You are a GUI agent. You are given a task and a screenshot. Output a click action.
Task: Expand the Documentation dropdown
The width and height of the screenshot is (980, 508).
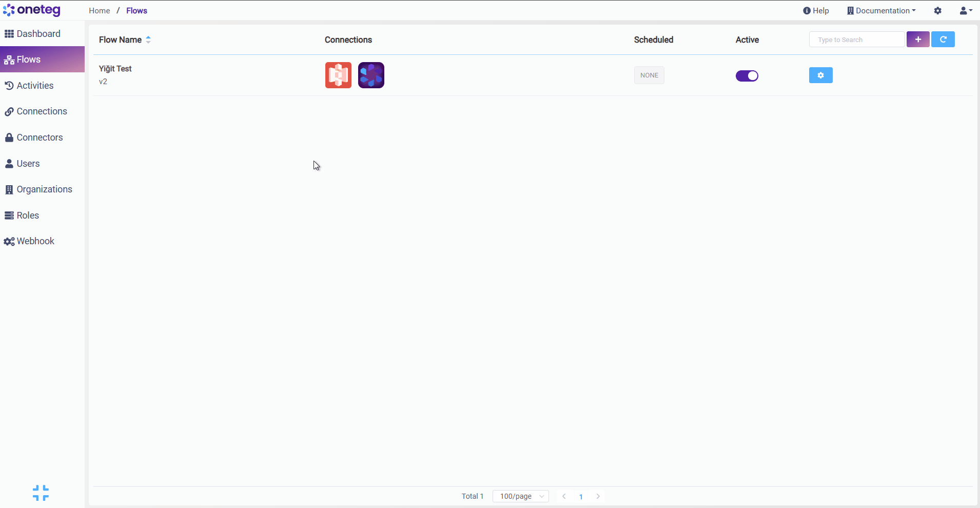(881, 11)
